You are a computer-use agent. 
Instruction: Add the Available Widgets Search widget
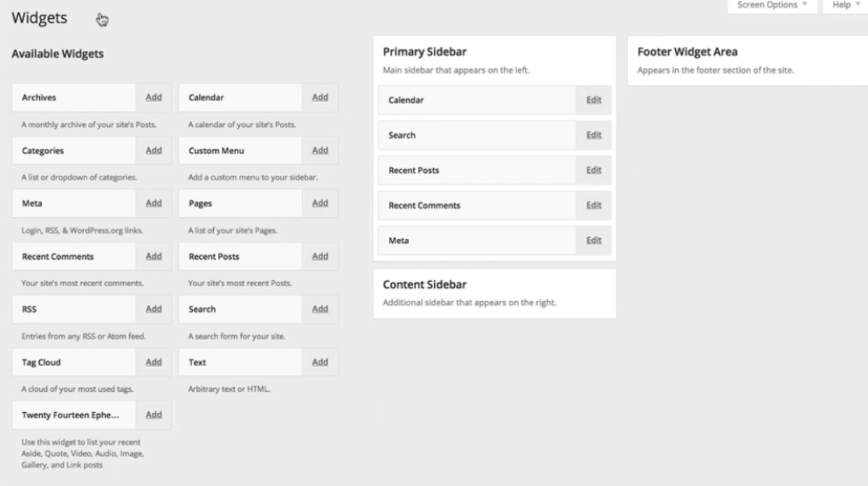point(320,309)
